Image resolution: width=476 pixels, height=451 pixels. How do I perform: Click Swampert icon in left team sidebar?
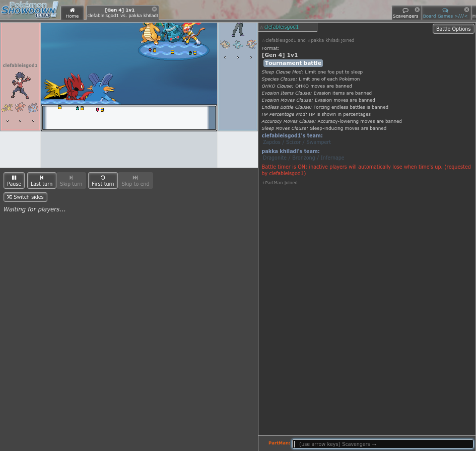33,108
